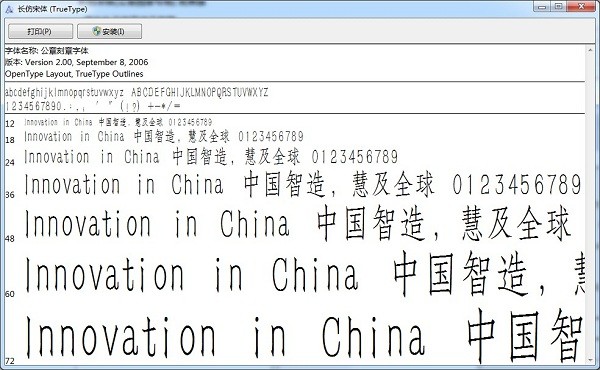Click the 打印(P) print button

point(41,31)
